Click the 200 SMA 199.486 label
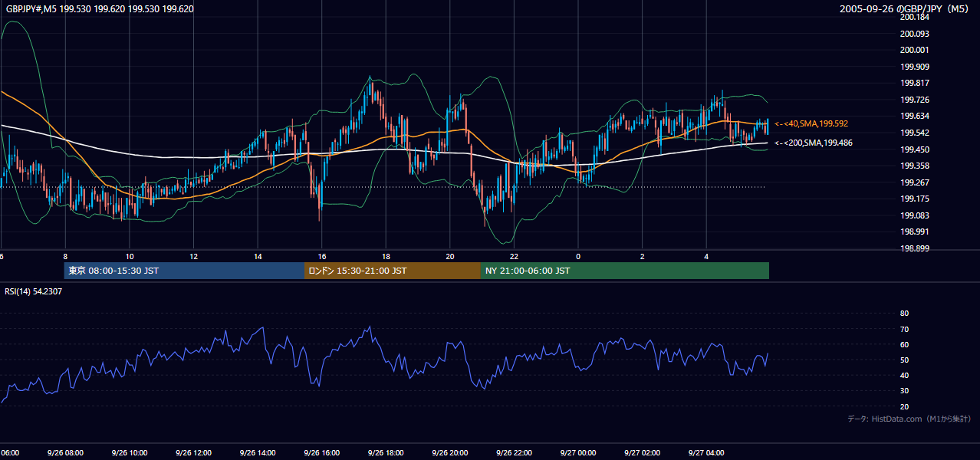The width and height of the screenshot is (980, 460). (x=814, y=143)
